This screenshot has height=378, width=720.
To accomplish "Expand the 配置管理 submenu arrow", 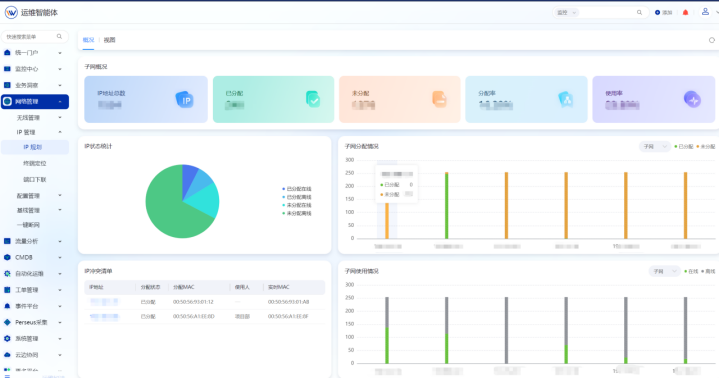I will [x=60, y=195].
